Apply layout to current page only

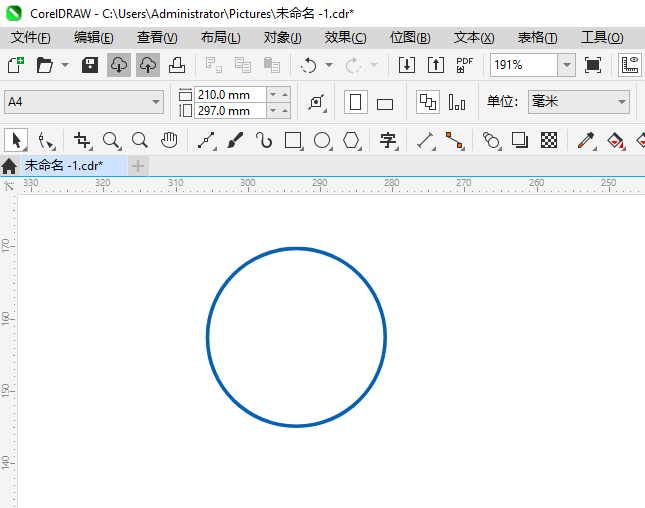click(x=457, y=102)
